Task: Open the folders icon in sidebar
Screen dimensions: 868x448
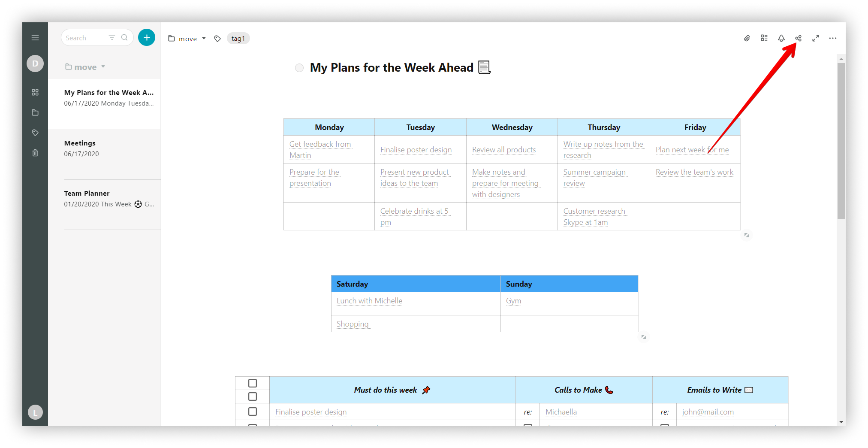Action: click(x=35, y=112)
